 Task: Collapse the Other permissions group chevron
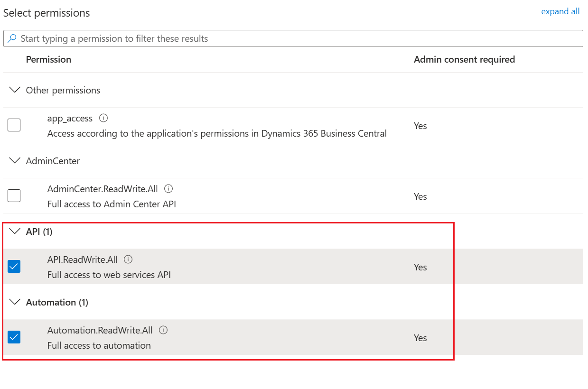tap(15, 90)
